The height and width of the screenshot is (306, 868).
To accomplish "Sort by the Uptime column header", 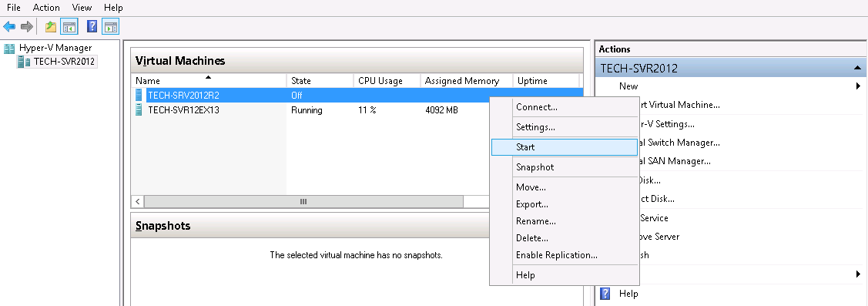I will click(546, 80).
